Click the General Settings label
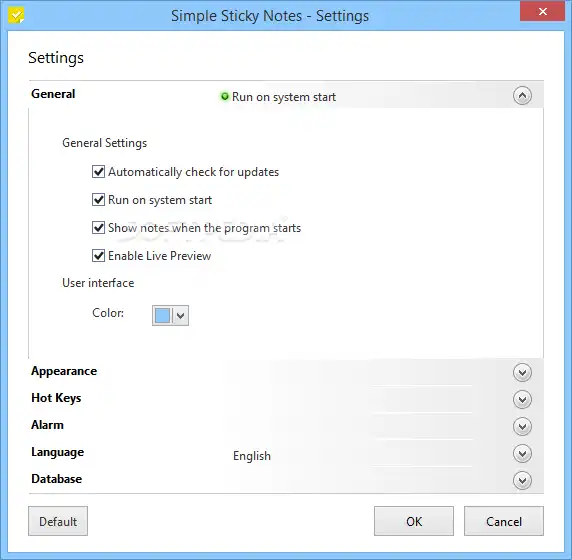This screenshot has height=560, width=572. click(x=105, y=143)
